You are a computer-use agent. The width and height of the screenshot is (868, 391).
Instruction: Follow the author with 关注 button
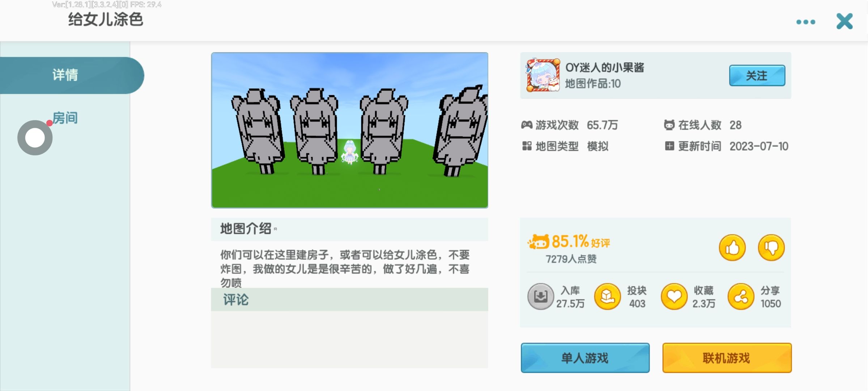tap(757, 76)
